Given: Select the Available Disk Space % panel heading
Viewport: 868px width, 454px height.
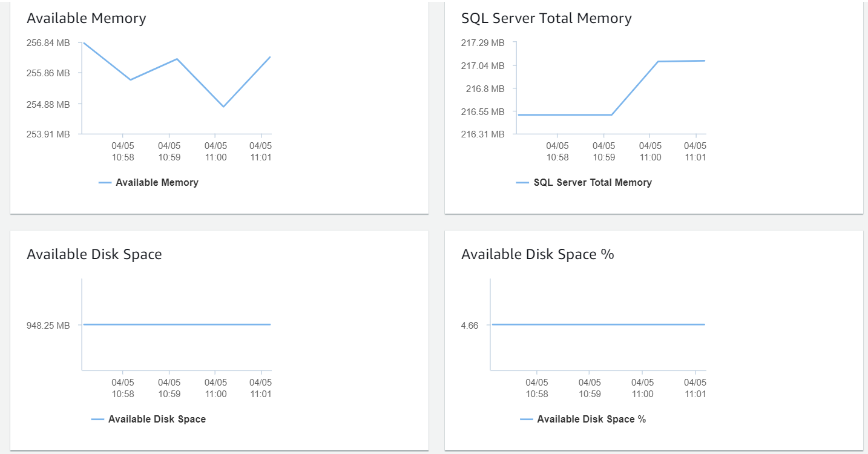Looking at the screenshot, I should (x=538, y=254).
